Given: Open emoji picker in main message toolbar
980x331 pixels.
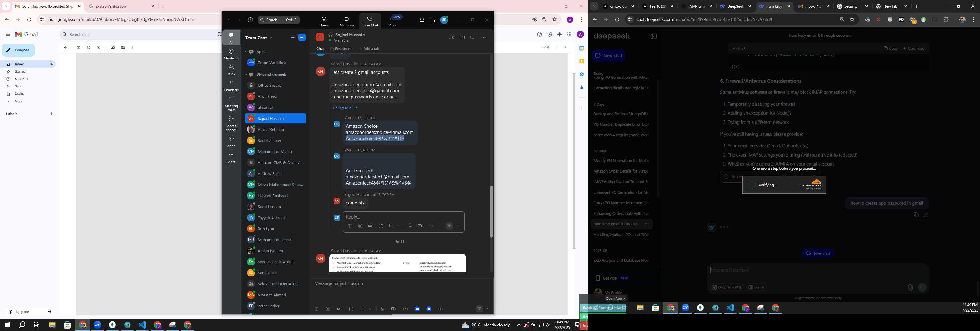Looking at the screenshot, I should pyautogui.click(x=328, y=309).
